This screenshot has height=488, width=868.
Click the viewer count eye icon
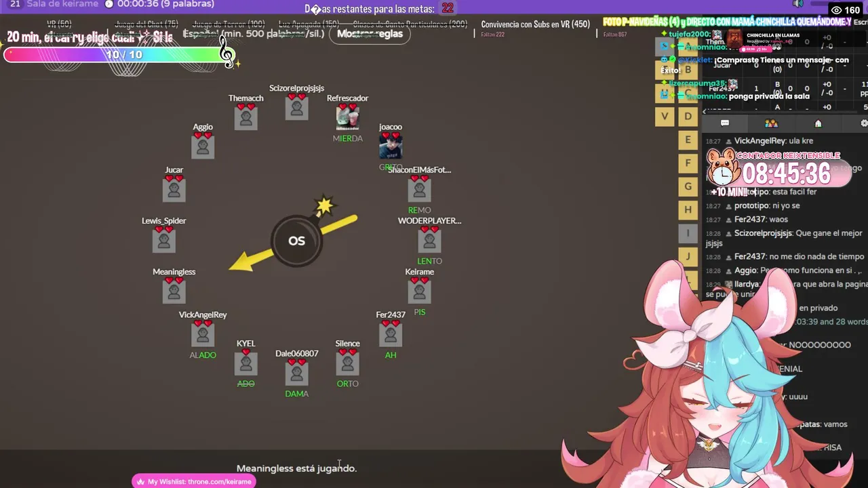tap(836, 10)
